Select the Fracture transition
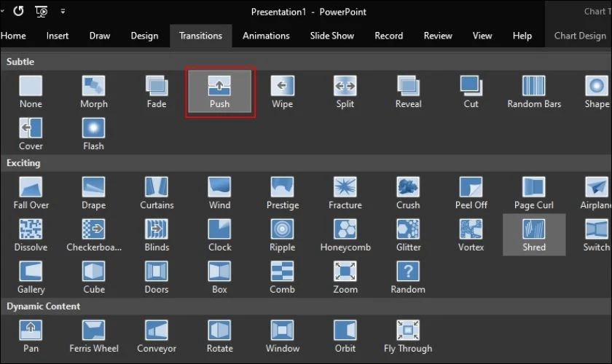Screen dimensions: 612x364 click(345, 193)
